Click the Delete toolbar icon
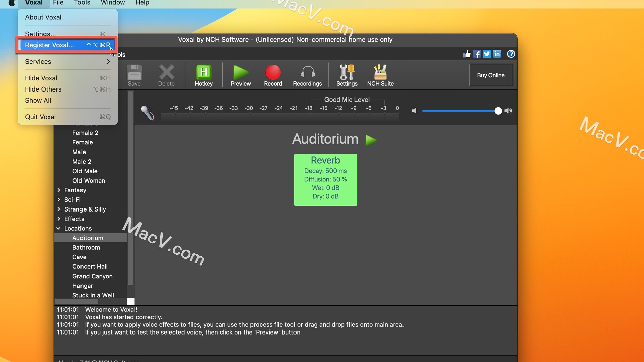This screenshot has height=362, width=644. (x=166, y=75)
